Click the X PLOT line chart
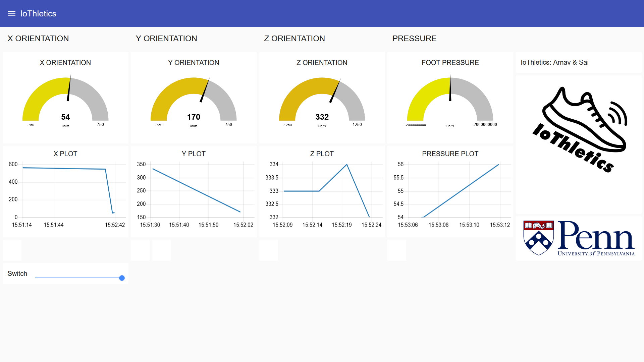The height and width of the screenshot is (362, 644). point(67,191)
